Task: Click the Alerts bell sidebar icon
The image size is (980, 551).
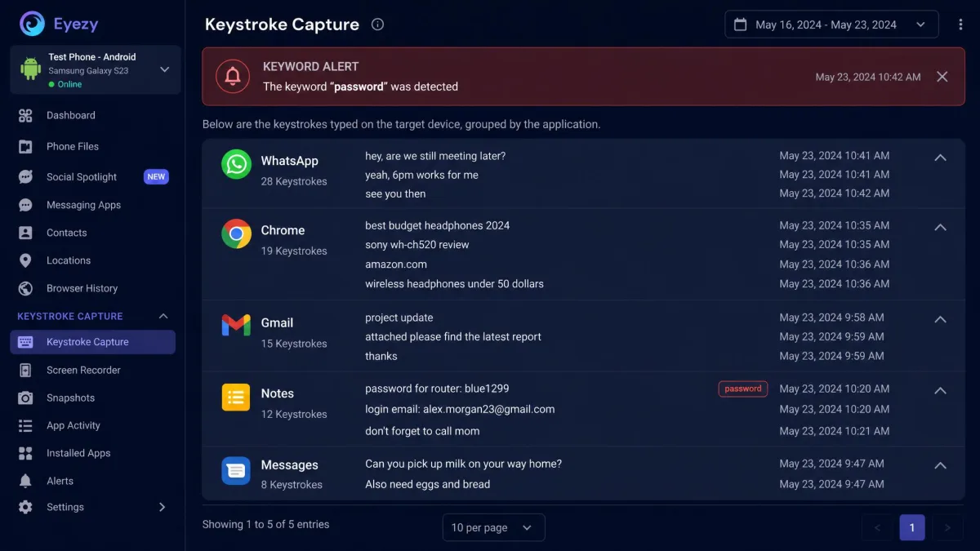Action: [x=25, y=481]
